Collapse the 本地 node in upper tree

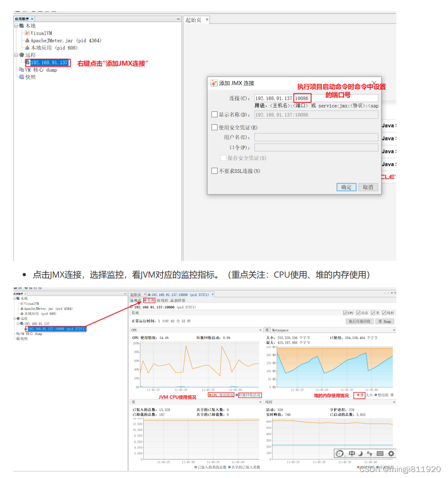pos(16,26)
